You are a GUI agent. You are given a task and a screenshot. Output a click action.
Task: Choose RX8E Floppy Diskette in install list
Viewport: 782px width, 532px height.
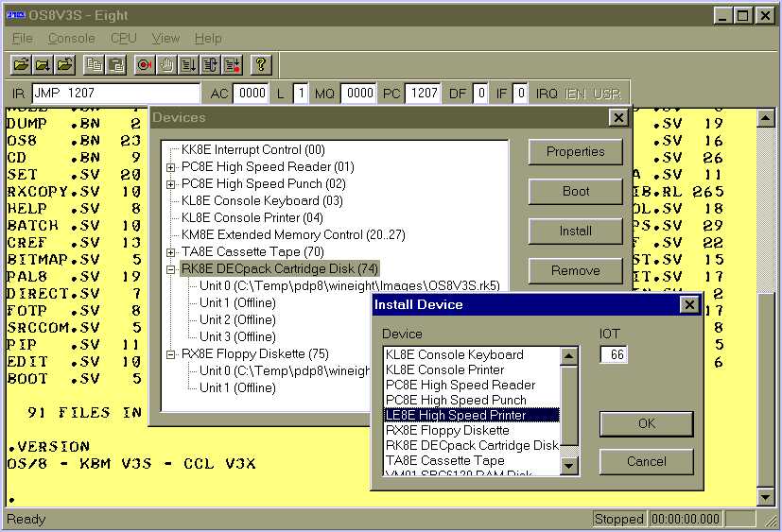click(x=471, y=430)
